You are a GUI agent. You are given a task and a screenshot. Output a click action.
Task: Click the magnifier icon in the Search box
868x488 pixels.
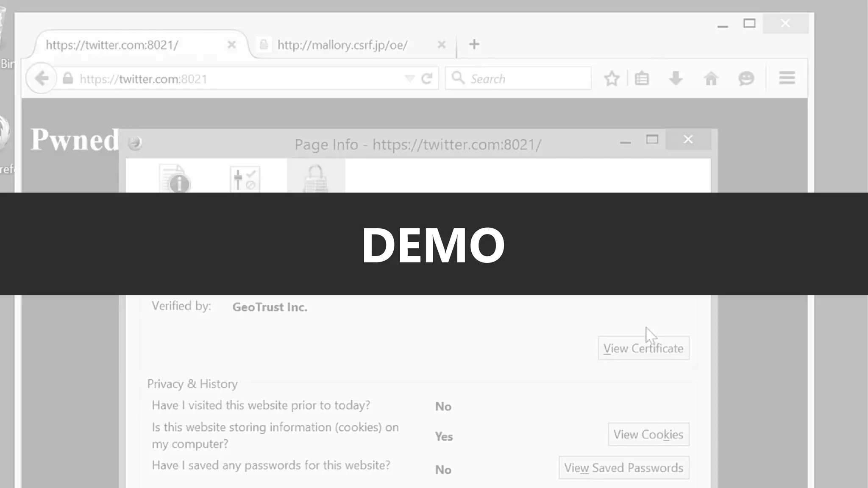click(x=458, y=78)
